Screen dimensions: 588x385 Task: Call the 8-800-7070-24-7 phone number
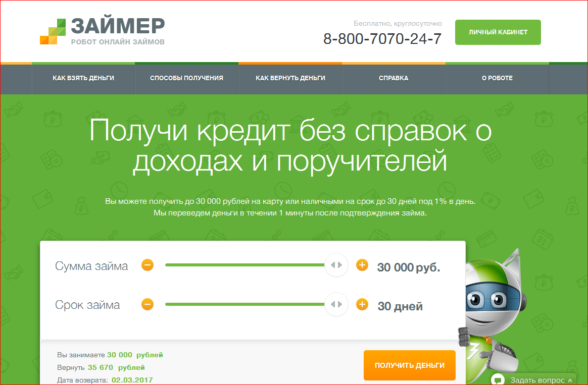(x=382, y=39)
